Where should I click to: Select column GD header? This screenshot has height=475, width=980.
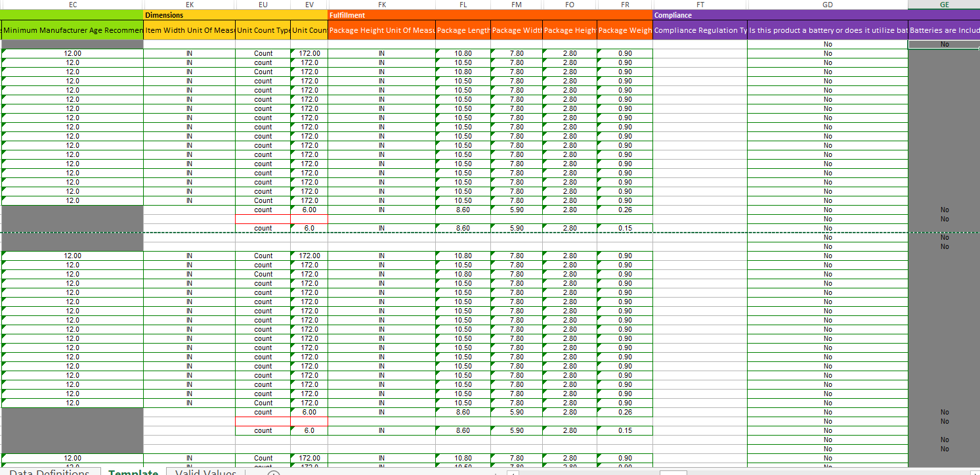827,5
